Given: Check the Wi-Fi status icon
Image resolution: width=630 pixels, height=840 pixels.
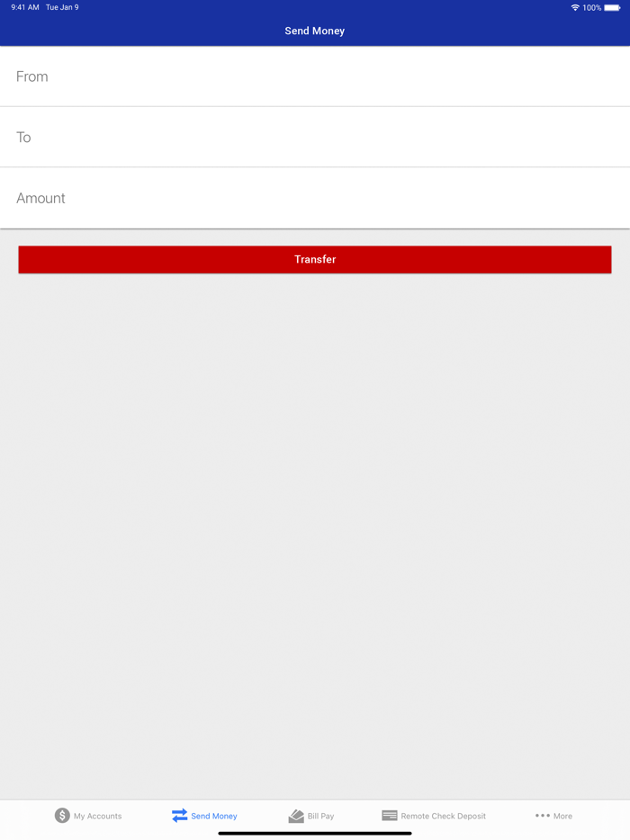Looking at the screenshot, I should [575, 7].
